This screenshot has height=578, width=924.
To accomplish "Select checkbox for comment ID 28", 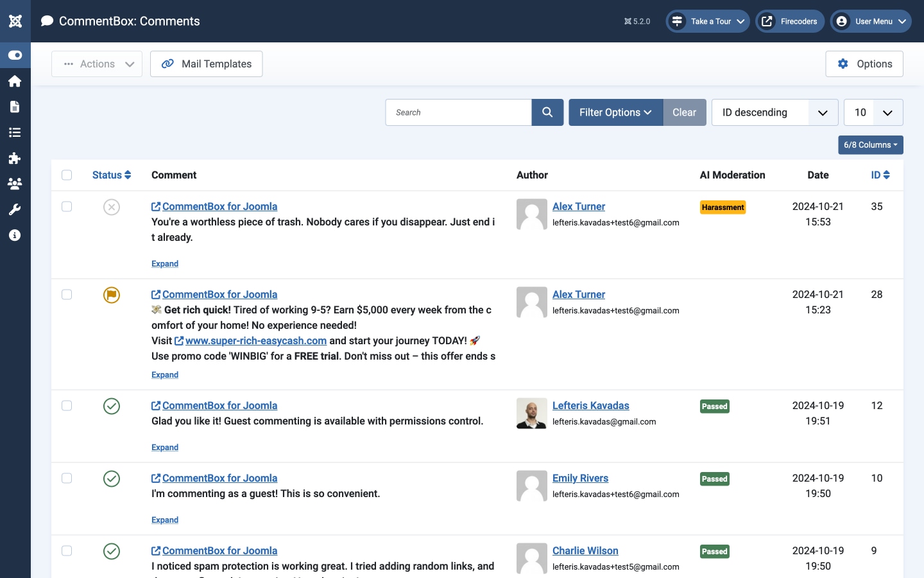I will (x=67, y=295).
